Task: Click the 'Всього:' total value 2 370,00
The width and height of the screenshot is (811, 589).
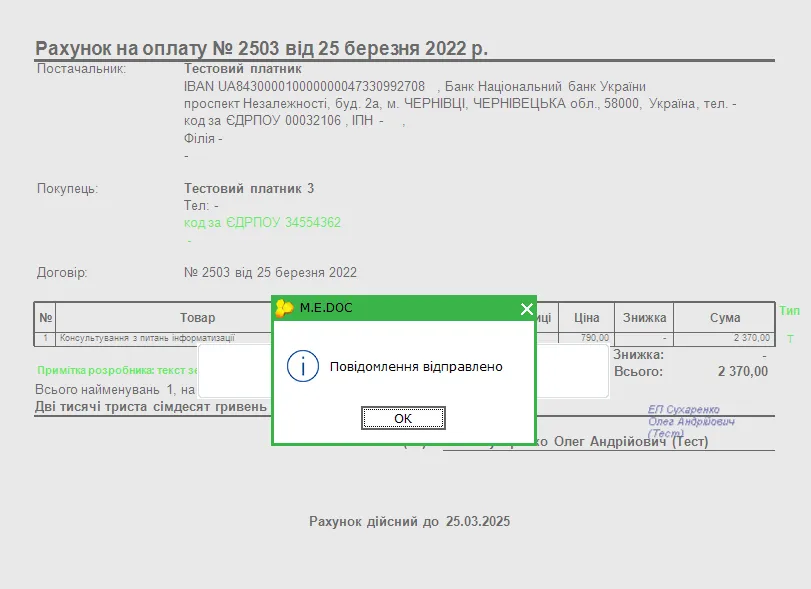Action: pos(743,371)
